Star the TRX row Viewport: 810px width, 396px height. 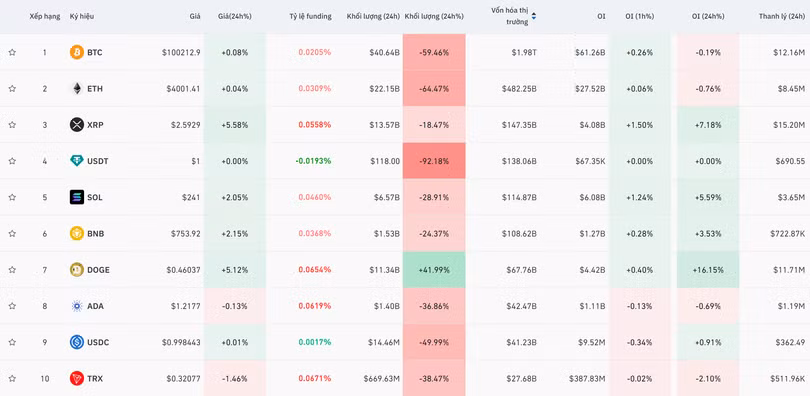pyautogui.click(x=12, y=378)
